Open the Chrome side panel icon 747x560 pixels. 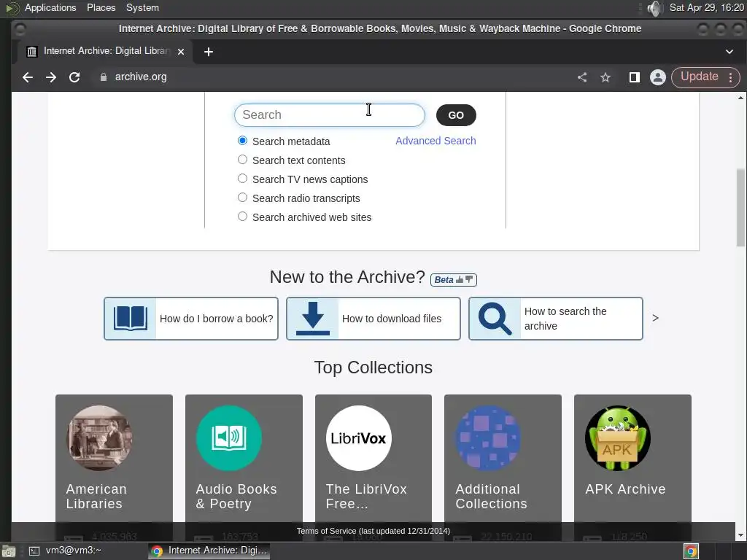(x=634, y=77)
